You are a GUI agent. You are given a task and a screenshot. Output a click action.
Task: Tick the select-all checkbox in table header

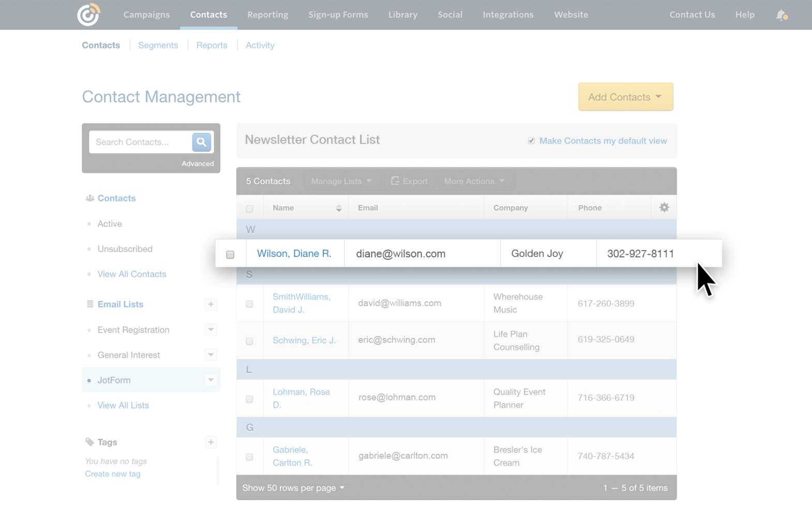[x=249, y=209]
